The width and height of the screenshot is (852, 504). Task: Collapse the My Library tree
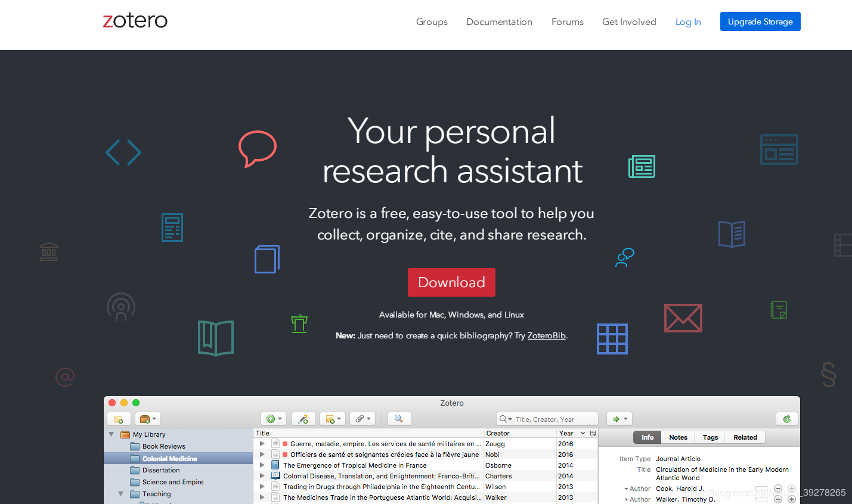pos(111,434)
